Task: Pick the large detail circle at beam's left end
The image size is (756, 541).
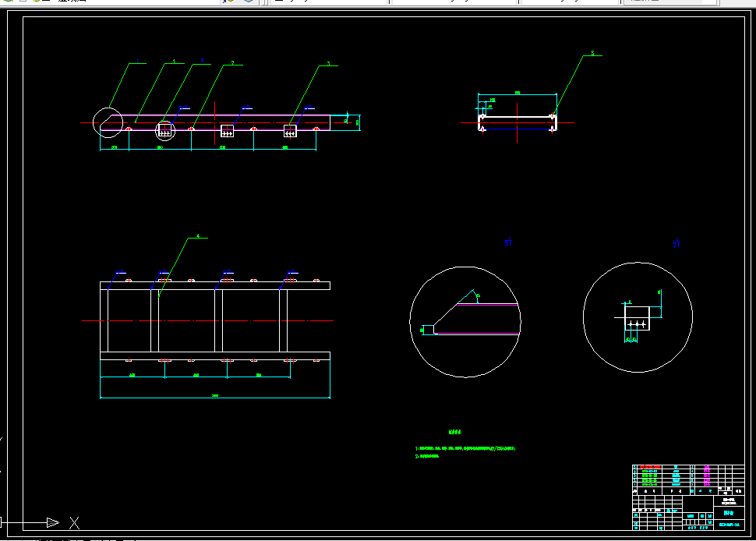Action: (108, 123)
